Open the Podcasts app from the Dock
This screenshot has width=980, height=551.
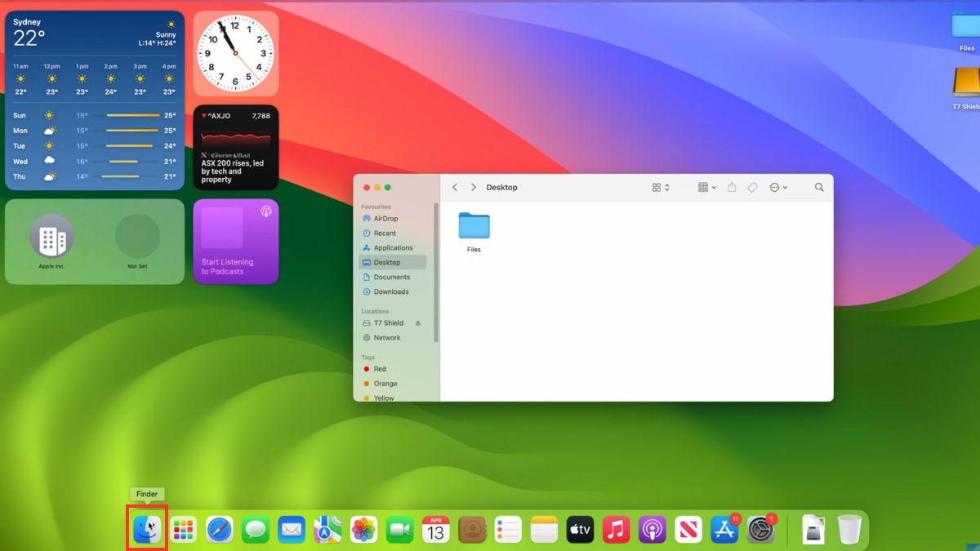[652, 528]
